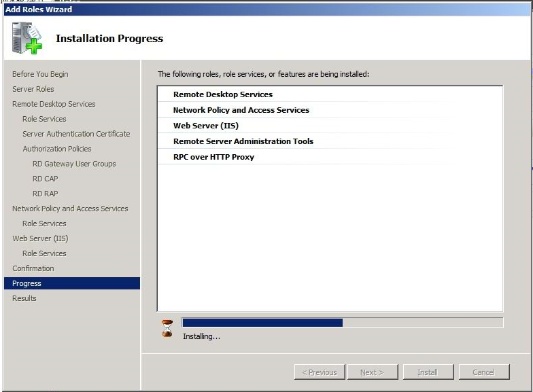Screen dimensions: 533x392
Task: Click the server with green plus wizard icon
Action: tap(27, 38)
